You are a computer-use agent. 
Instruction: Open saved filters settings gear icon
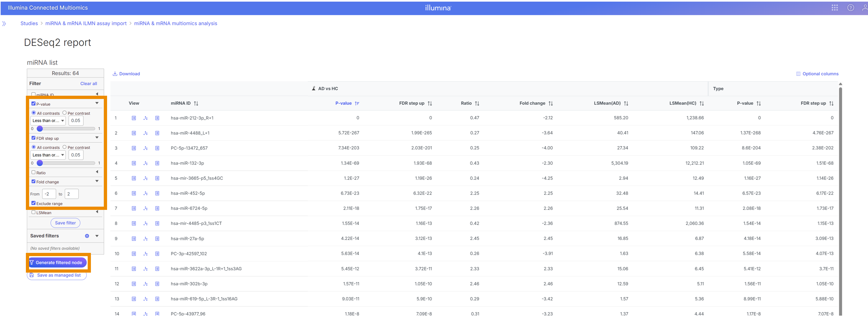[x=87, y=236]
